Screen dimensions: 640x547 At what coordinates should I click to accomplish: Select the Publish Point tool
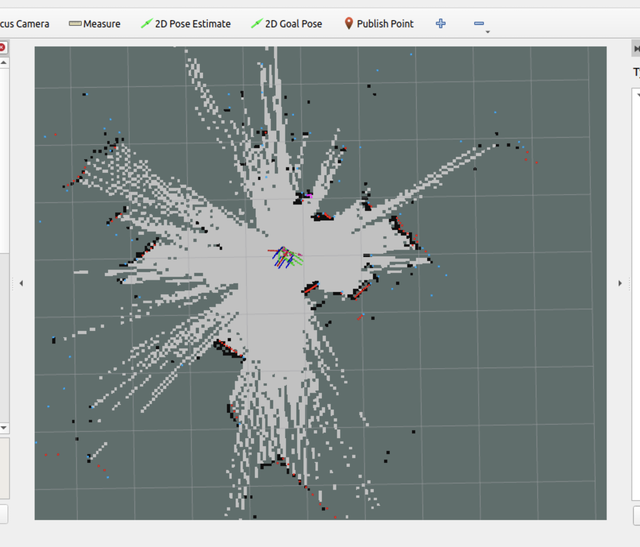pyautogui.click(x=379, y=24)
